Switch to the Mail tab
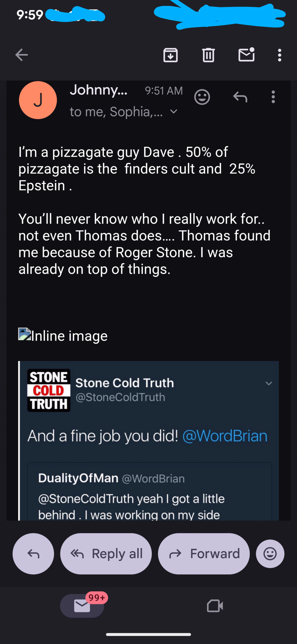The image size is (297, 644). [82, 606]
